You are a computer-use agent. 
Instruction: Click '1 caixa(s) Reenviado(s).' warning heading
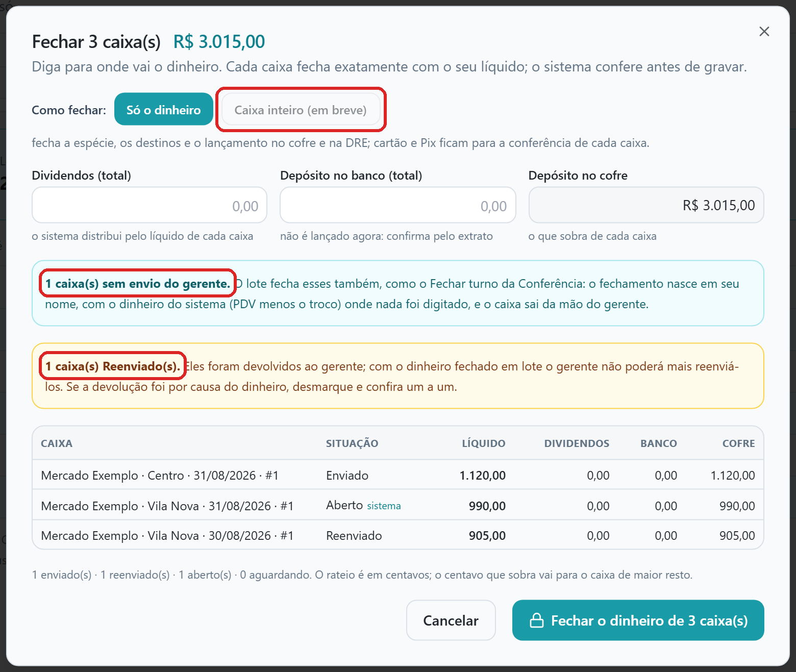(113, 366)
